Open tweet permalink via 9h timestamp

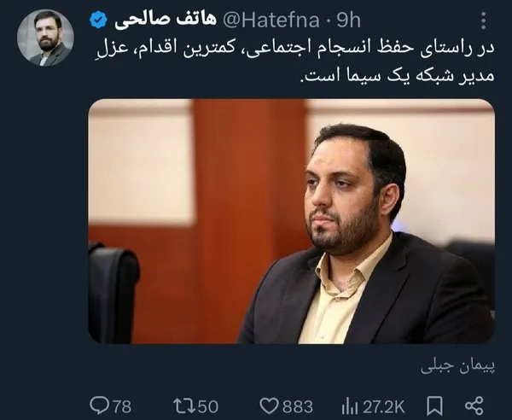(349, 20)
